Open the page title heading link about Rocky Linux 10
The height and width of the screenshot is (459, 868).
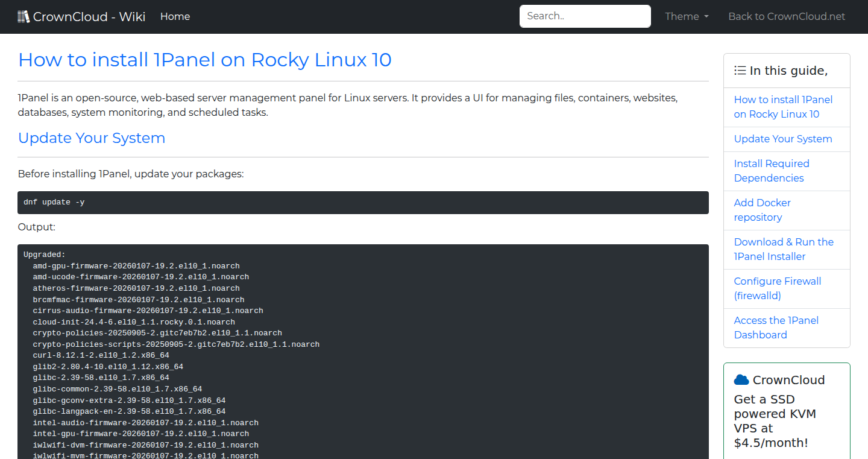pyautogui.click(x=205, y=60)
